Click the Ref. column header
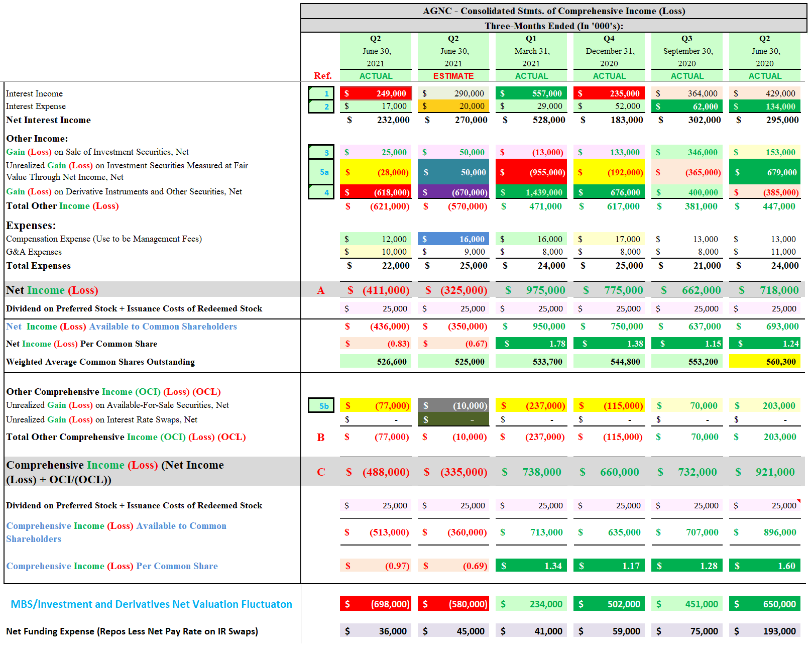Screen dimensions: 812x651 tap(322, 76)
